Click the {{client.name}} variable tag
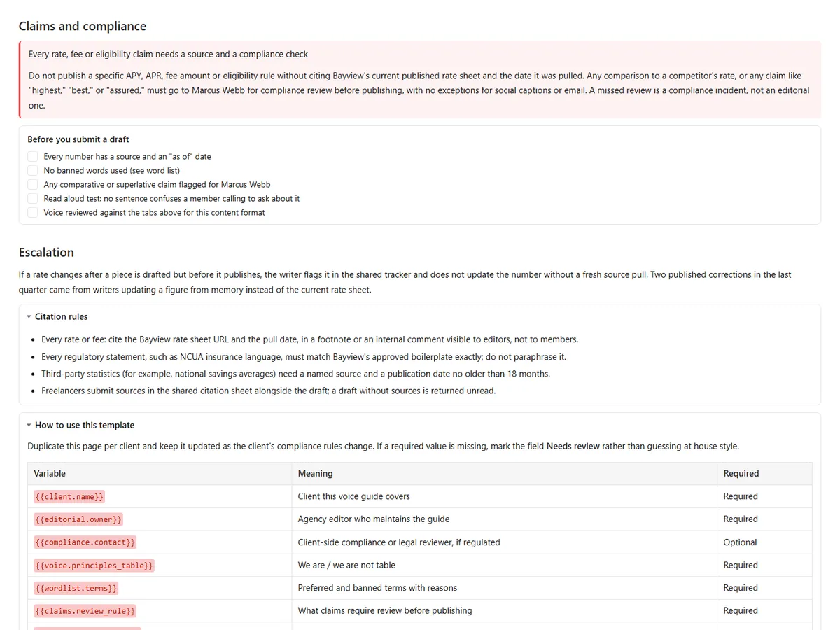Viewport: 840px width, 630px height. point(69,496)
